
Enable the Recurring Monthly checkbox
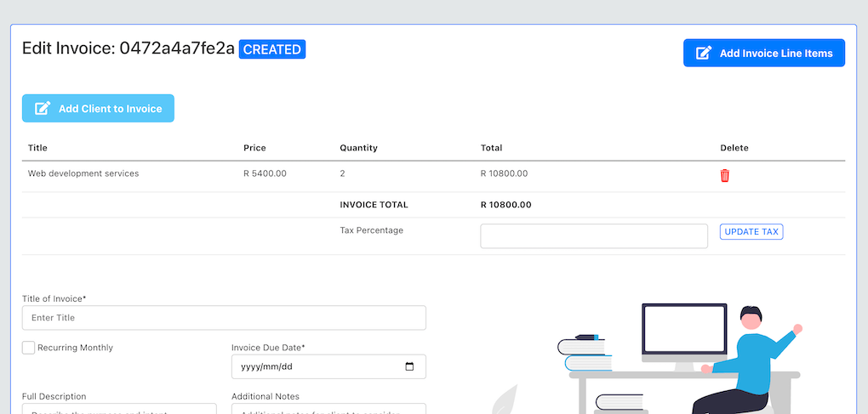point(28,348)
